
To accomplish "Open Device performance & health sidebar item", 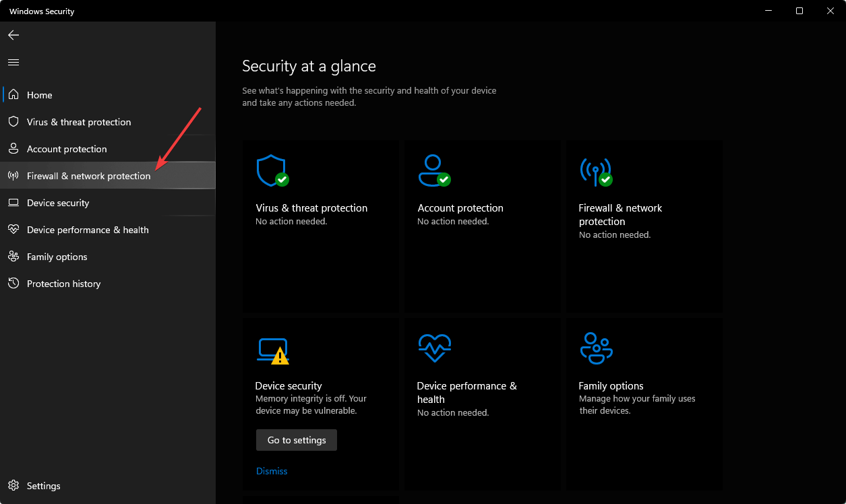I will [108, 230].
